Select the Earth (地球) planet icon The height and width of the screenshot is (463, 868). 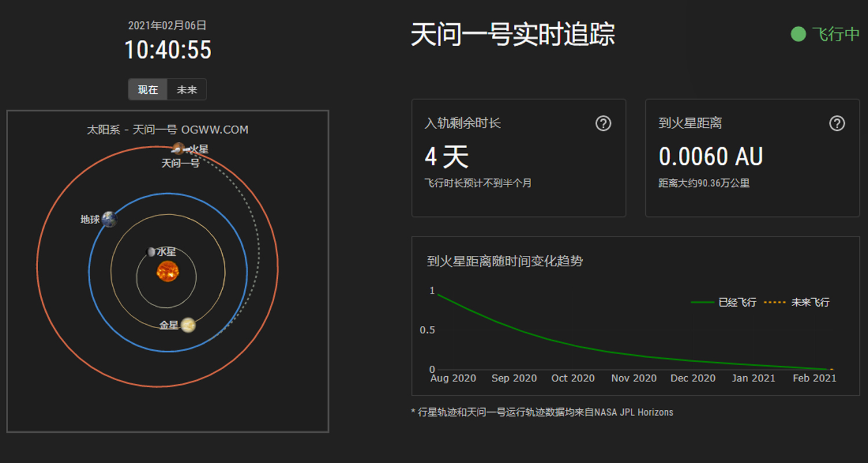coord(109,219)
